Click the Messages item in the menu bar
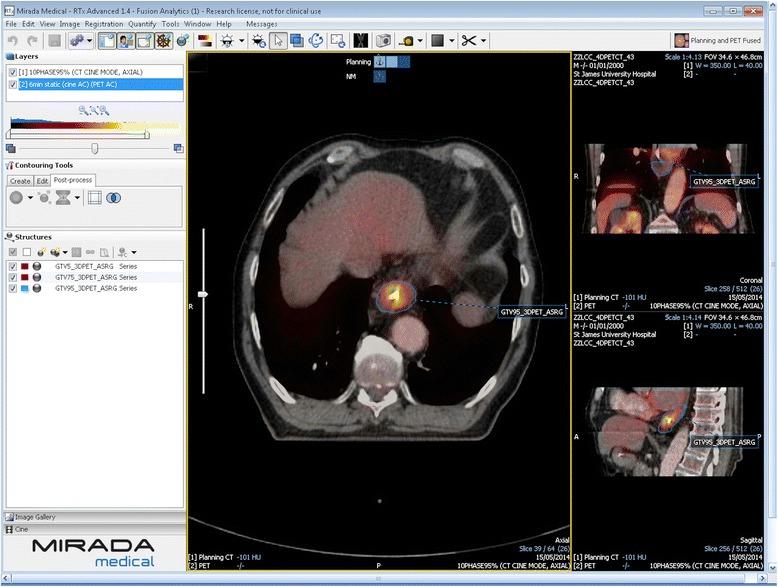The width and height of the screenshot is (778, 587). [261, 24]
